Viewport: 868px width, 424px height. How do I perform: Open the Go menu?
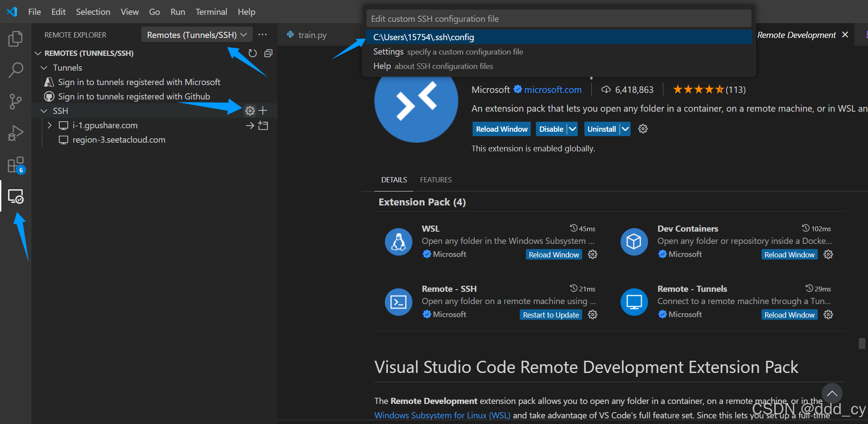click(154, 12)
